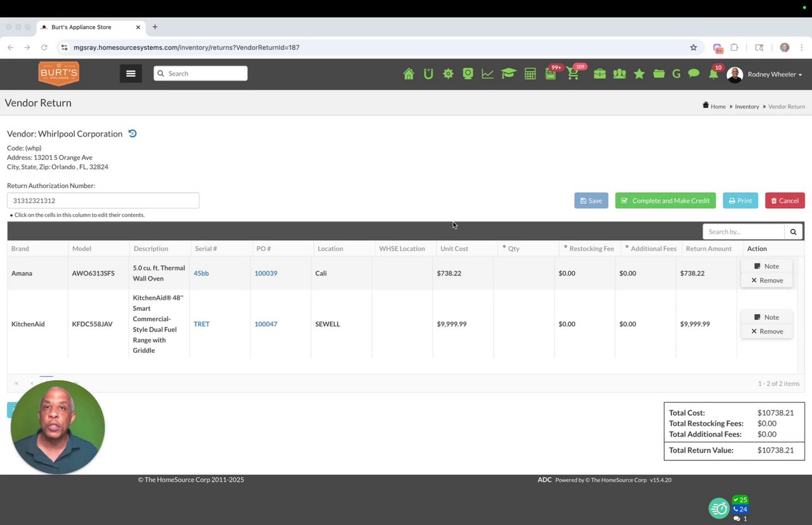Open a new browser tab

tap(155, 27)
